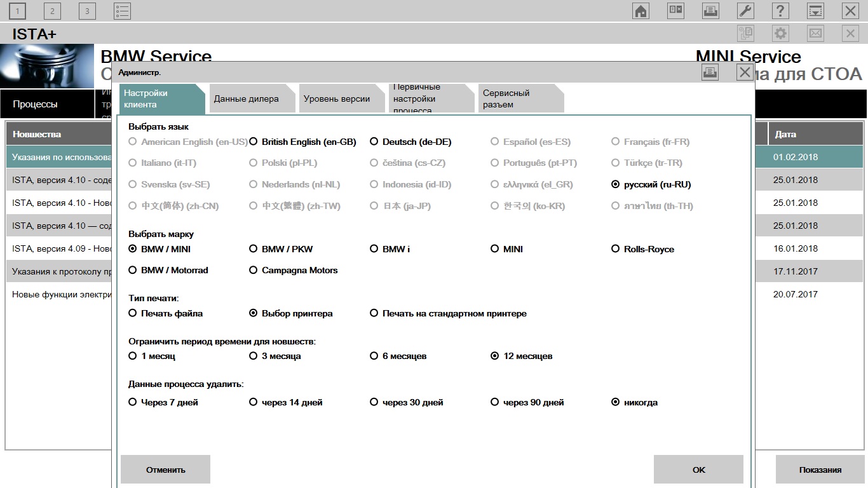The height and width of the screenshot is (488, 868).
Task: Open Сервисный разъем tab
Action: [x=521, y=99]
